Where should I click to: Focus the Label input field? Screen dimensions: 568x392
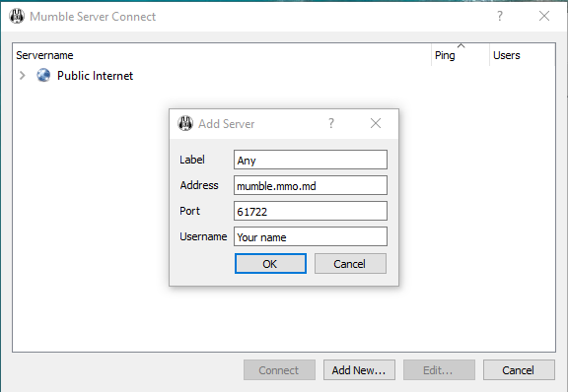tap(311, 160)
